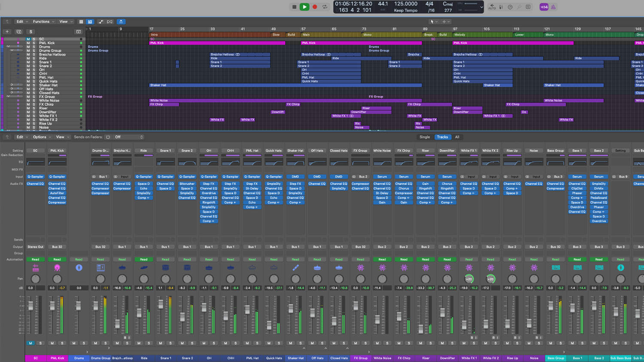This screenshot has width=644, height=362.
Task: Enable the Count-in 1234 button
Action: point(544,7)
